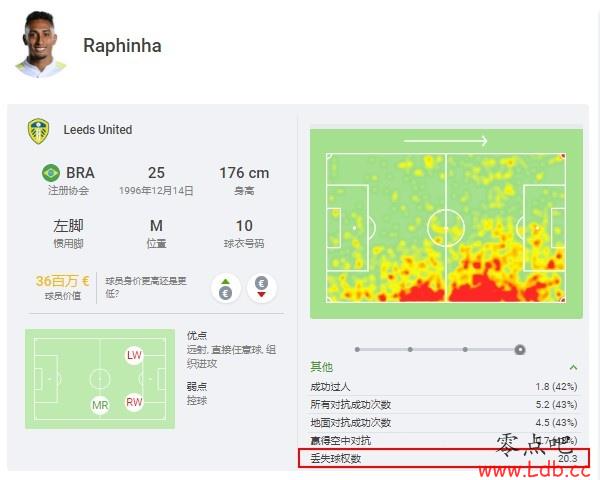
Task: Click the Brazil flag icon
Action: point(51,173)
